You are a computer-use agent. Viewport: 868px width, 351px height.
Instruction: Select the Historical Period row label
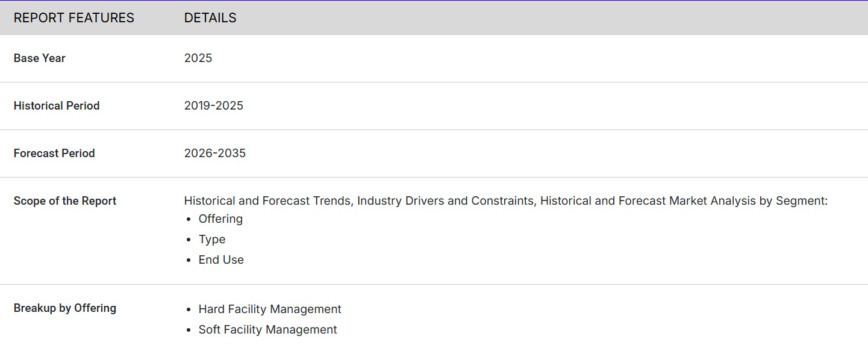click(x=56, y=106)
